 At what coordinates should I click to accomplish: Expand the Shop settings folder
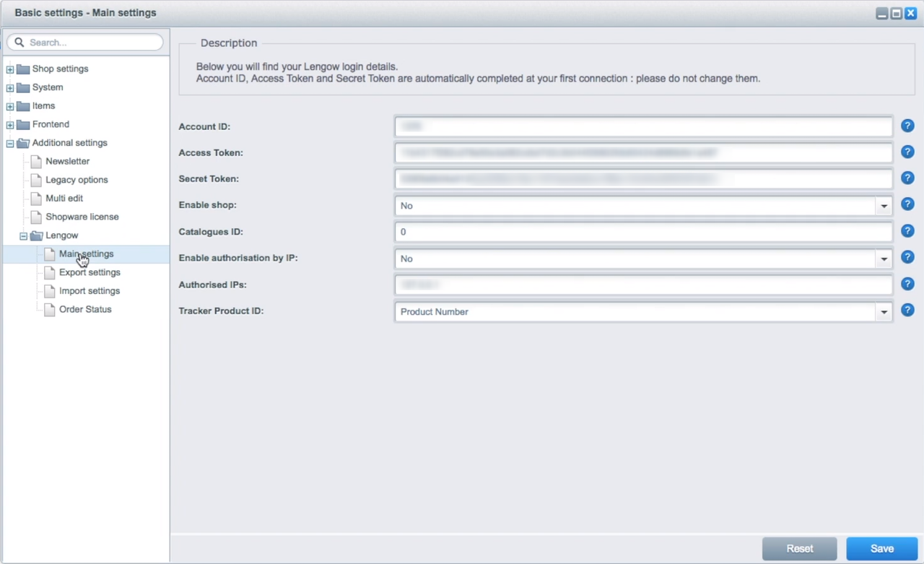click(x=10, y=69)
